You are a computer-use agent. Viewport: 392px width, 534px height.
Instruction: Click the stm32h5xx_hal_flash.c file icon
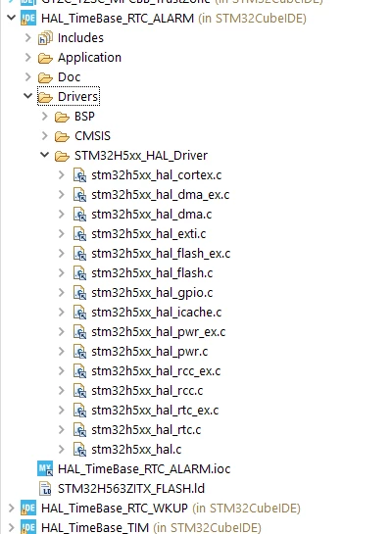point(79,273)
